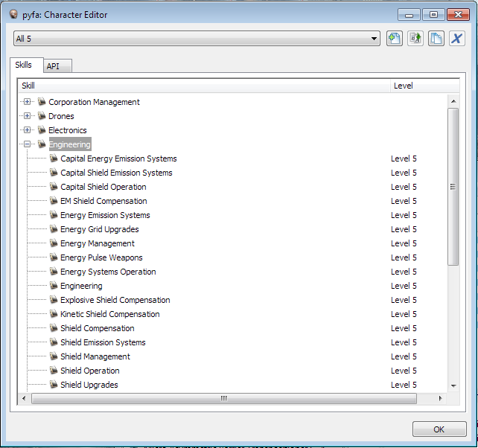The image size is (478, 448).
Task: Click icon next to Shield Compensation skill
Action: pos(54,327)
